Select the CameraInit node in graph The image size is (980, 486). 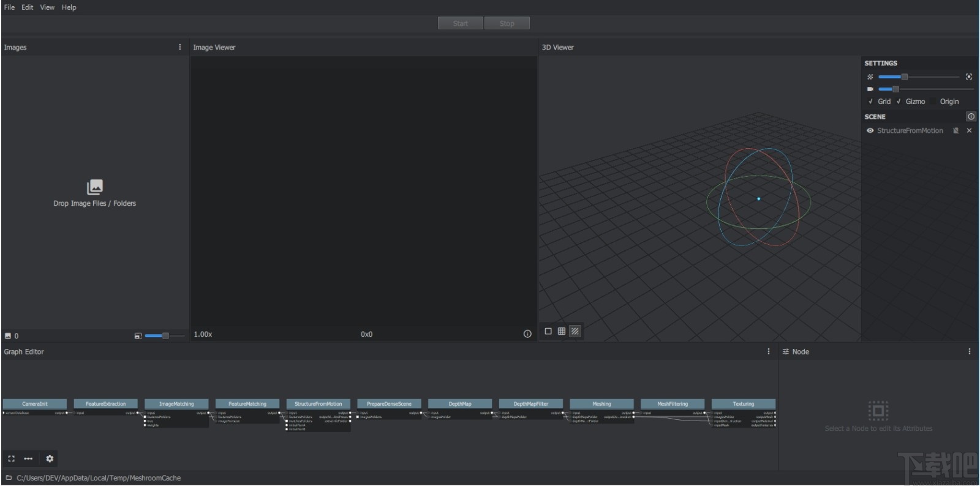point(34,404)
